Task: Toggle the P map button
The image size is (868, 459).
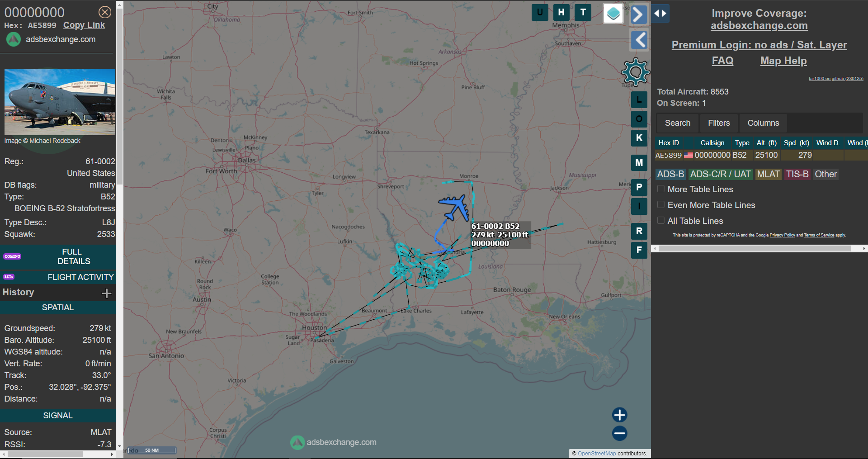Action: 639,187
